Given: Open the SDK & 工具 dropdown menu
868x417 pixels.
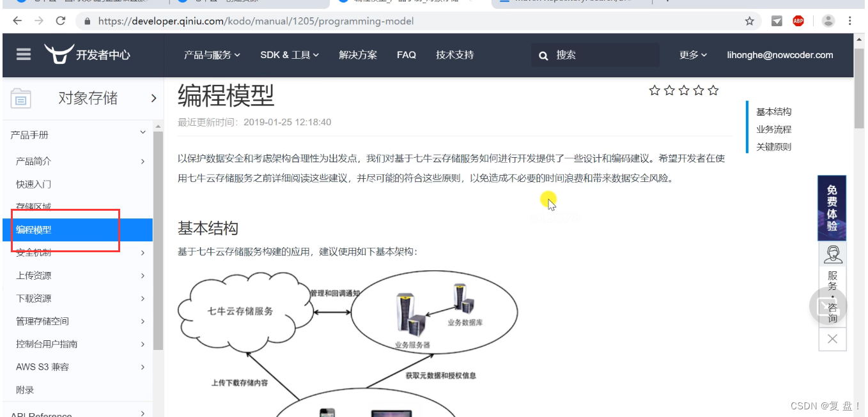Looking at the screenshot, I should click(290, 55).
